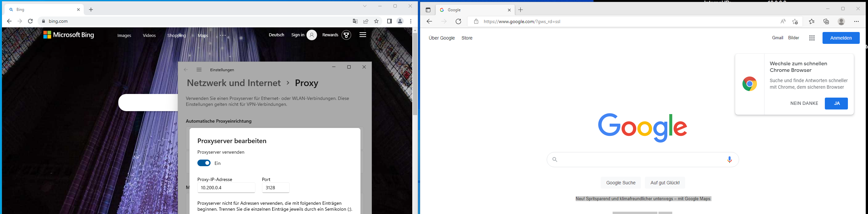Click the bing.com address bar
This screenshot has width=868, height=214.
click(x=195, y=21)
